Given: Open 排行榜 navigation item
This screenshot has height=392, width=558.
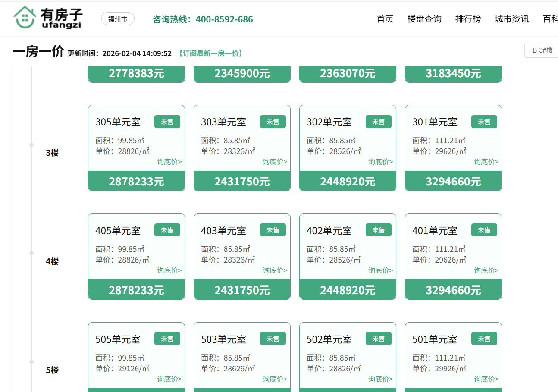Looking at the screenshot, I should click(x=468, y=19).
